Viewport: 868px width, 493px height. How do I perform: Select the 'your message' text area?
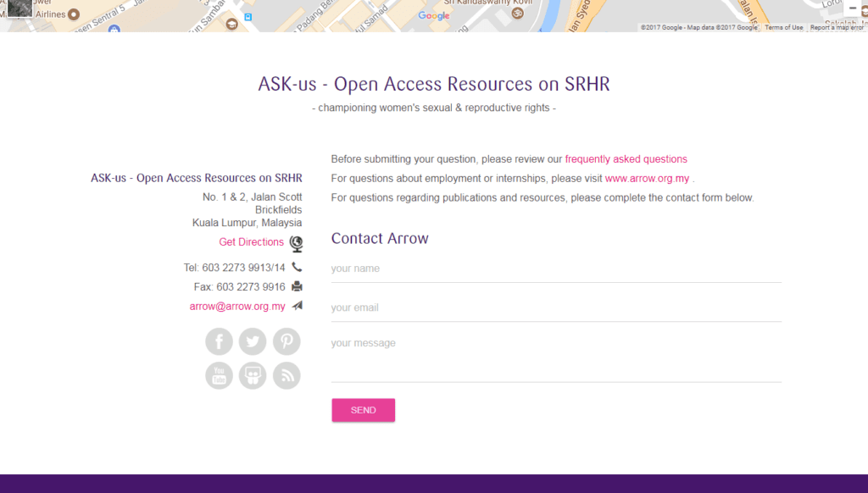[555, 356]
